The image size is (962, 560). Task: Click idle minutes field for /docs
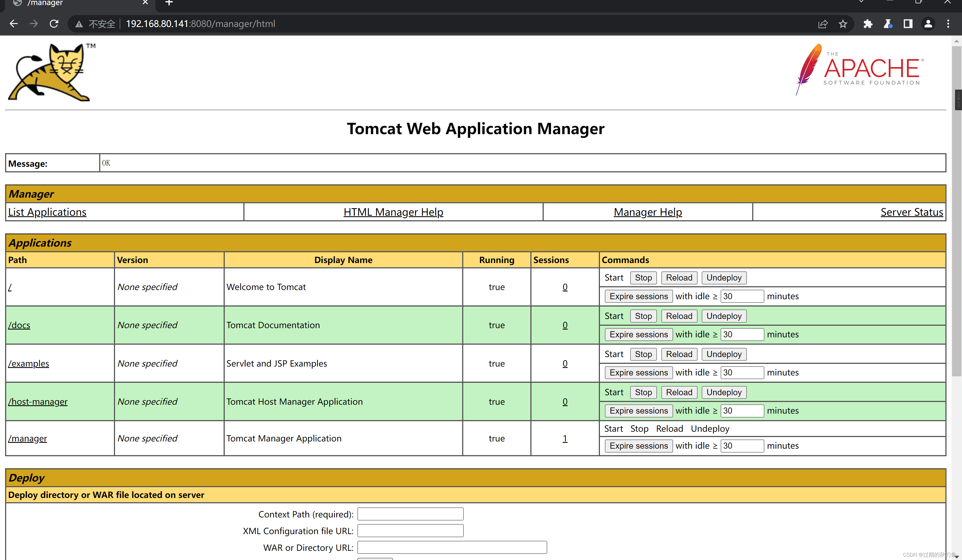pyautogui.click(x=742, y=334)
